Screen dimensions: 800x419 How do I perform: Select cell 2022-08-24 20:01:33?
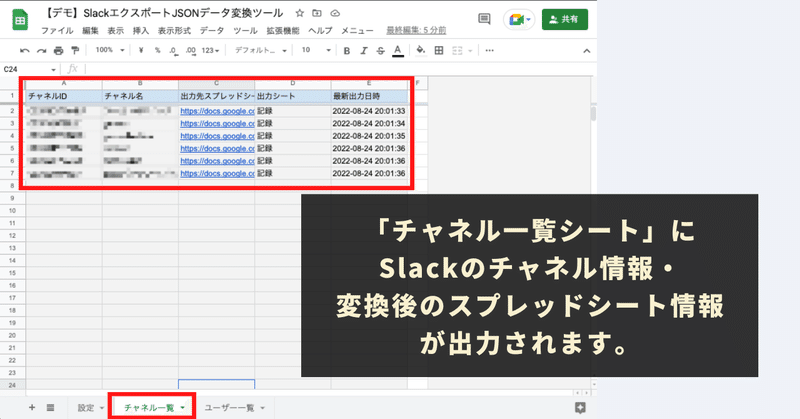coord(369,111)
